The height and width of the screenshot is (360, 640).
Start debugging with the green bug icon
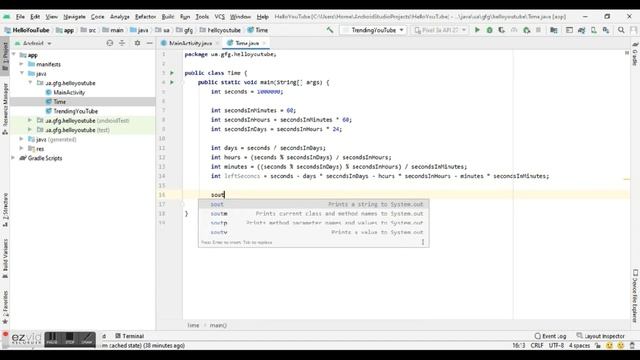[x=489, y=30]
